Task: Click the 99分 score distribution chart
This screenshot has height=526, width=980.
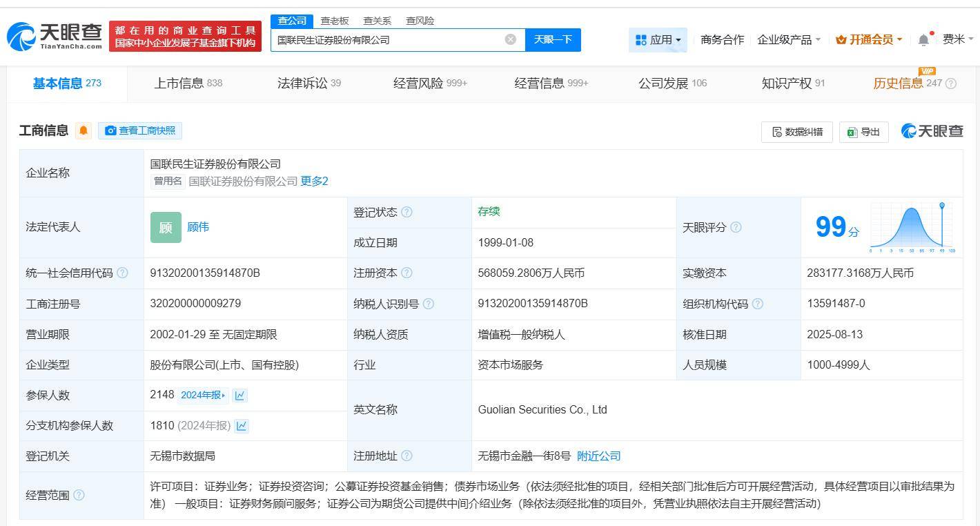Action: [x=912, y=227]
